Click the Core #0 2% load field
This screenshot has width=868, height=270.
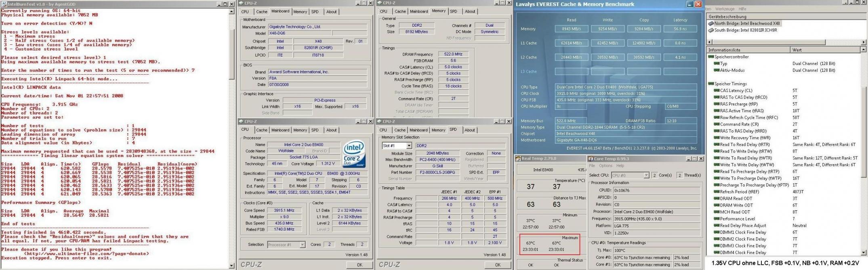click(x=686, y=257)
